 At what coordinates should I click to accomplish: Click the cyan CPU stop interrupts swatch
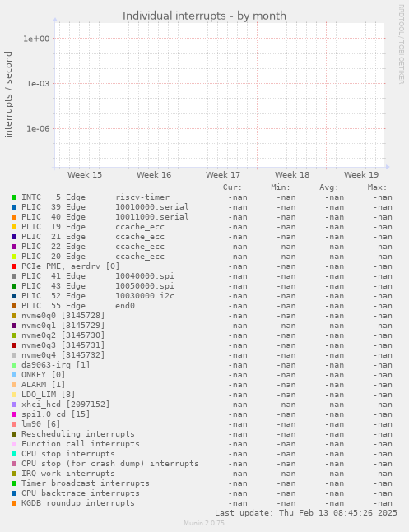coord(14,454)
